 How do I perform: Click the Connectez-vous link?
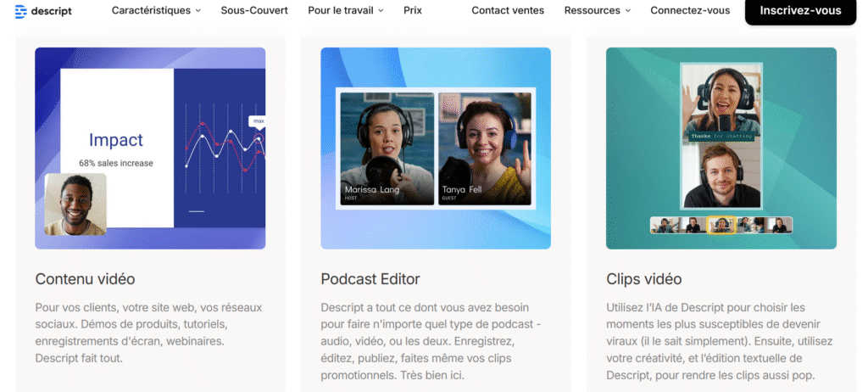(690, 10)
